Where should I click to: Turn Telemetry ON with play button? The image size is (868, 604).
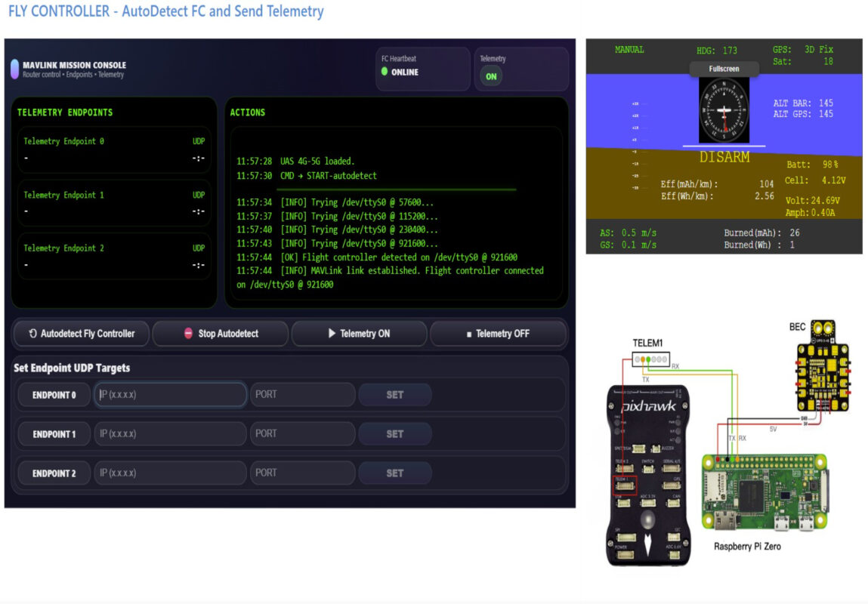click(359, 334)
